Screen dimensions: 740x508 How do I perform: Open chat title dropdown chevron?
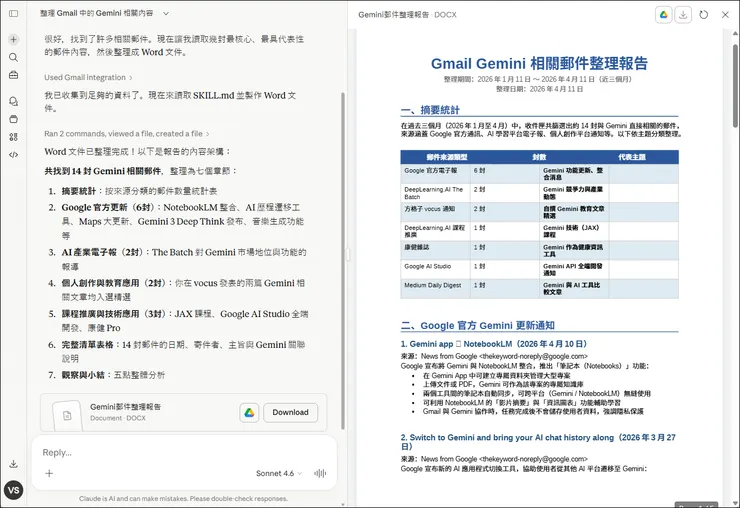pos(166,13)
